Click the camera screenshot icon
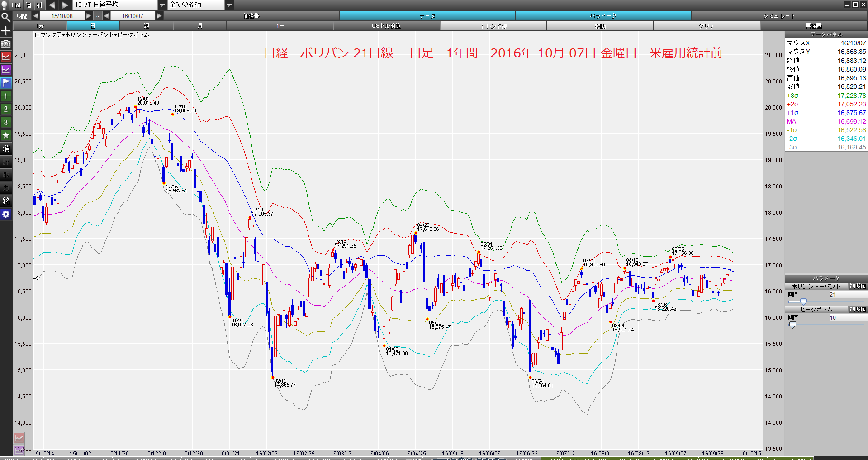Viewport: 868px width, 460px height. 6,44
